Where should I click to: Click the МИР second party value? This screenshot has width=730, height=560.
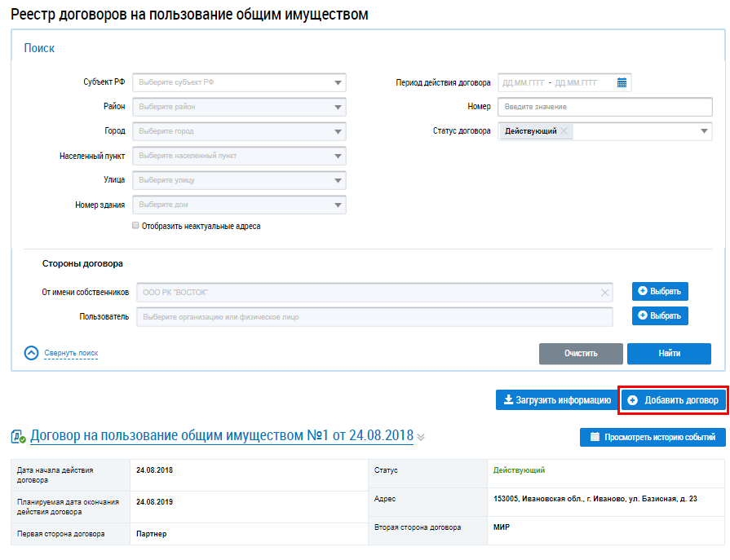[502, 527]
